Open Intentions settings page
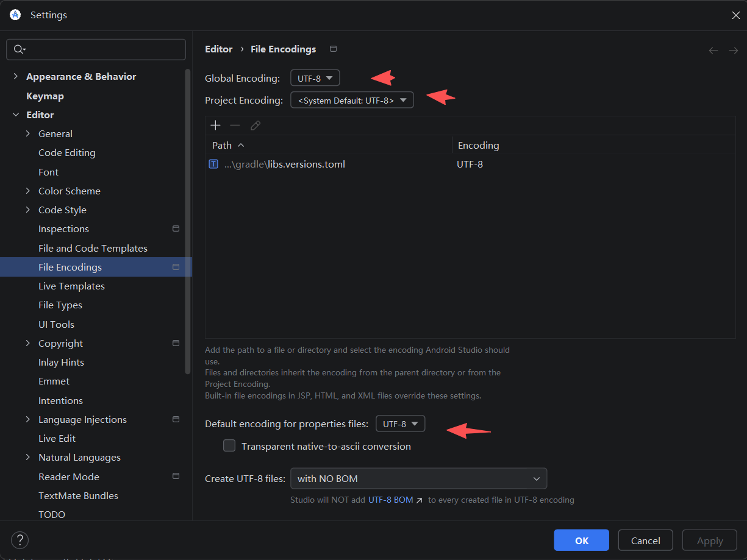Viewport: 747px width, 560px height. (60, 400)
